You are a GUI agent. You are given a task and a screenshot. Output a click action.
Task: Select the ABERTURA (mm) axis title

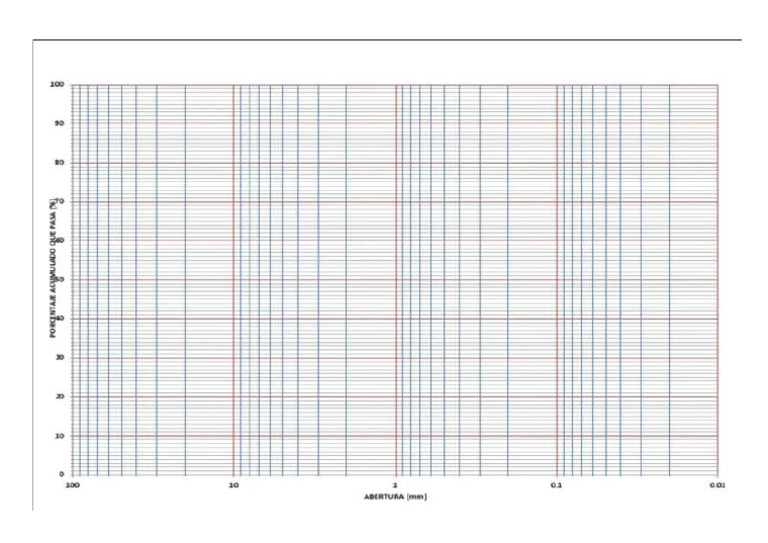pos(395,496)
